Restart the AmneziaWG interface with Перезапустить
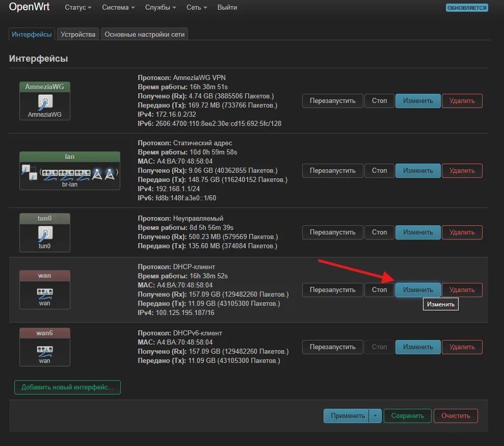This screenshot has height=446, width=504. 332,101
